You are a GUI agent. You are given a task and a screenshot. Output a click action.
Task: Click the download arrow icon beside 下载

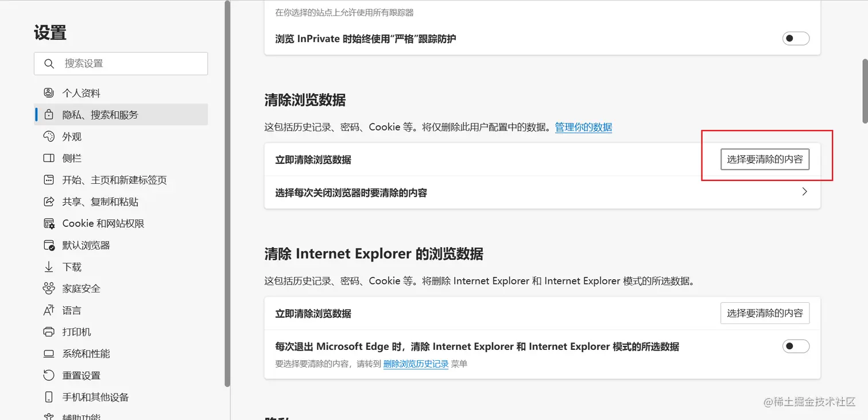tap(49, 267)
